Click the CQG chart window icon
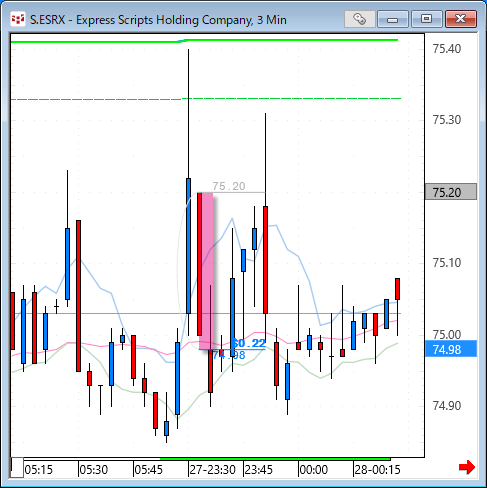 18,19
